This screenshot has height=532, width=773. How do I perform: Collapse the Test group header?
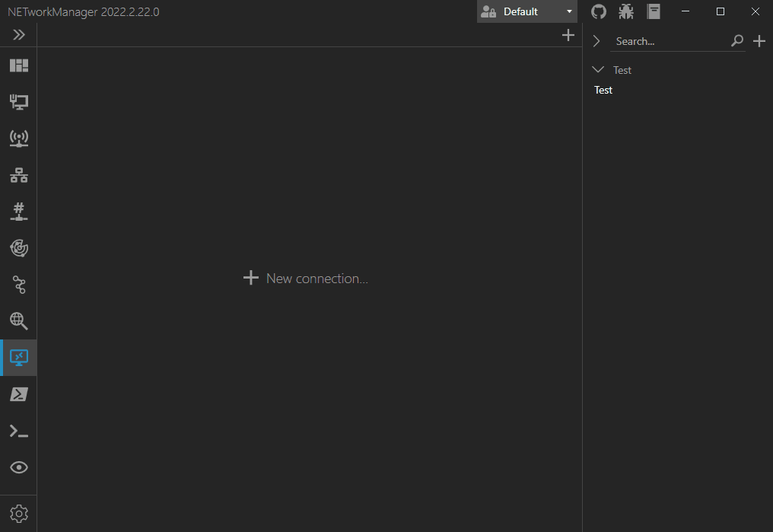click(611, 70)
